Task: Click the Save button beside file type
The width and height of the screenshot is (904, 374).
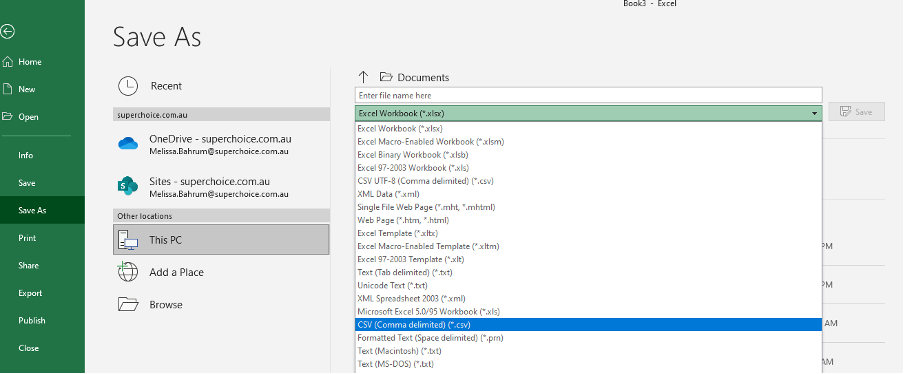Action: click(856, 112)
